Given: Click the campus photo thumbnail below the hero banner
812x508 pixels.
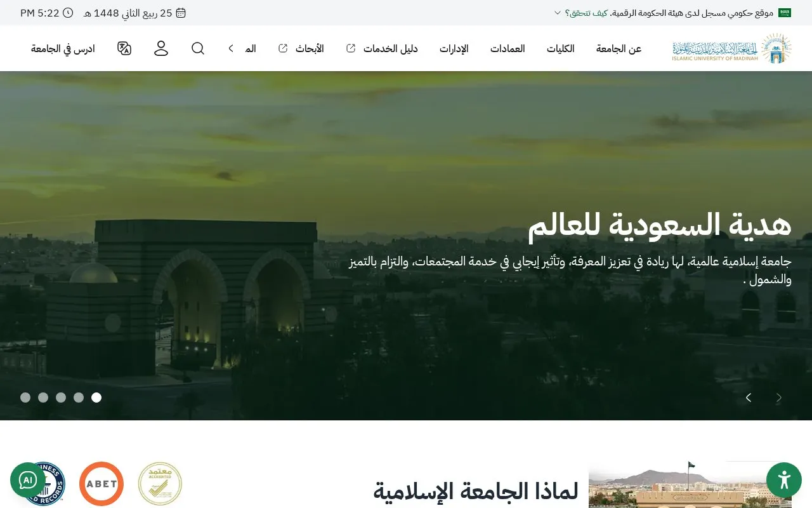Looking at the screenshot, I should pos(690,485).
